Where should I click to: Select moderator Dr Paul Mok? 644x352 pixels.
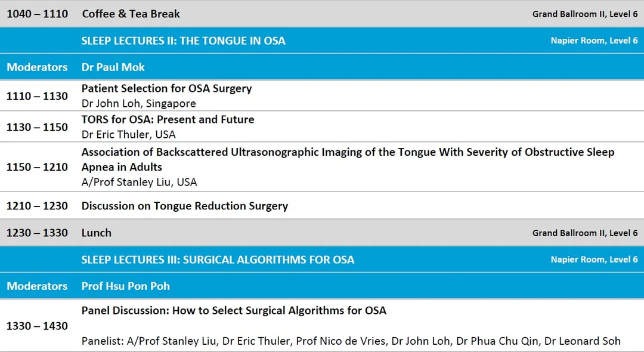click(113, 67)
